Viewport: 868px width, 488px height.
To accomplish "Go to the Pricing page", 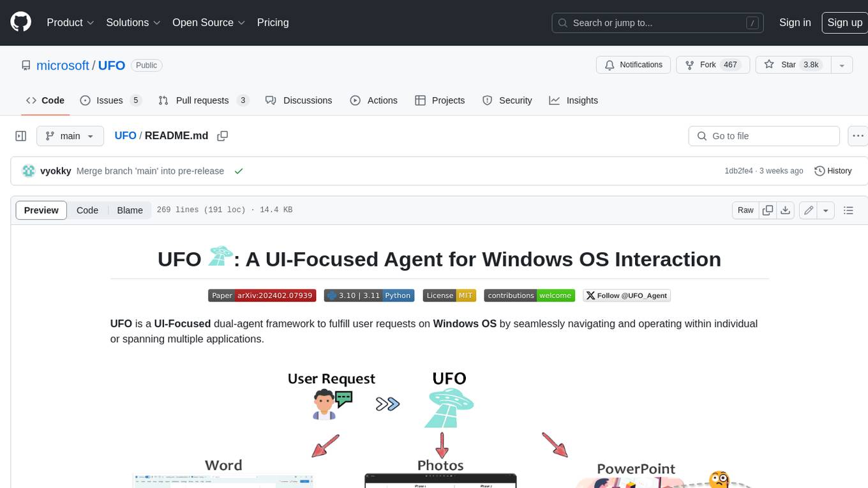I will click(x=273, y=22).
